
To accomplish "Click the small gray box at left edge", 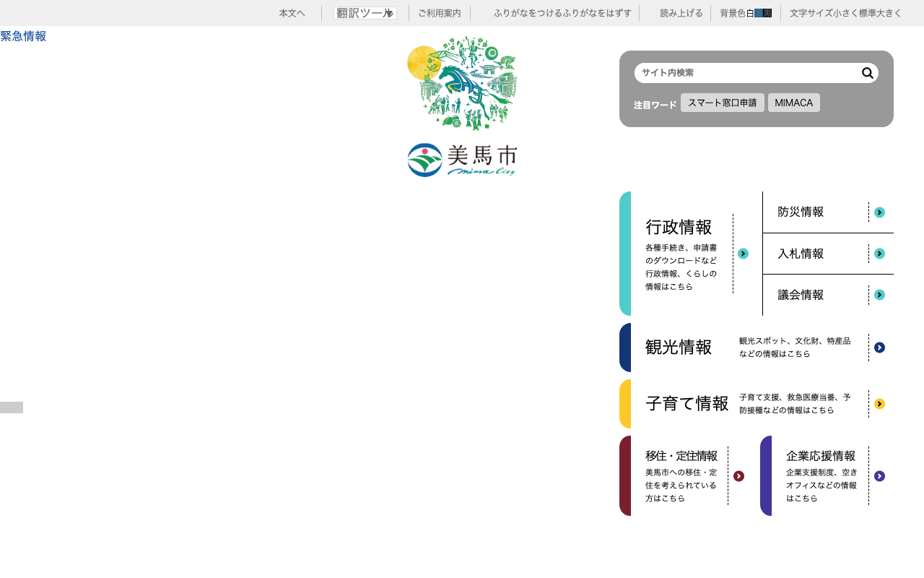I will pyautogui.click(x=12, y=407).
